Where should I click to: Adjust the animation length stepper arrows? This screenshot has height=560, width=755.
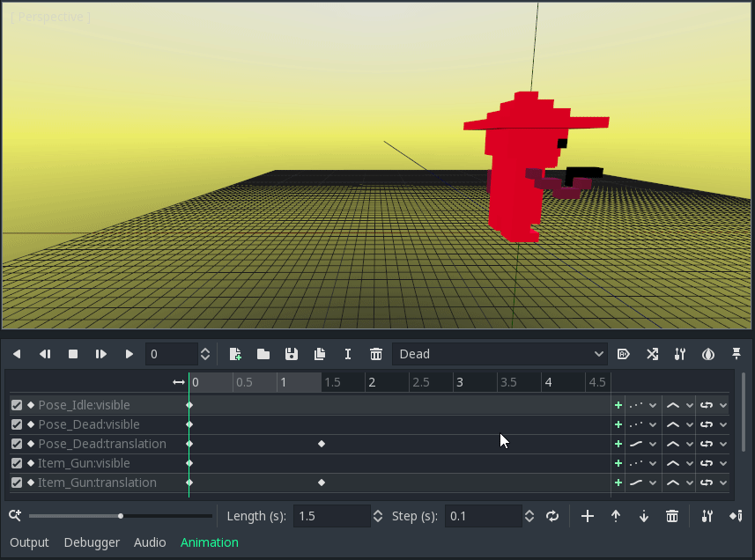(378, 516)
